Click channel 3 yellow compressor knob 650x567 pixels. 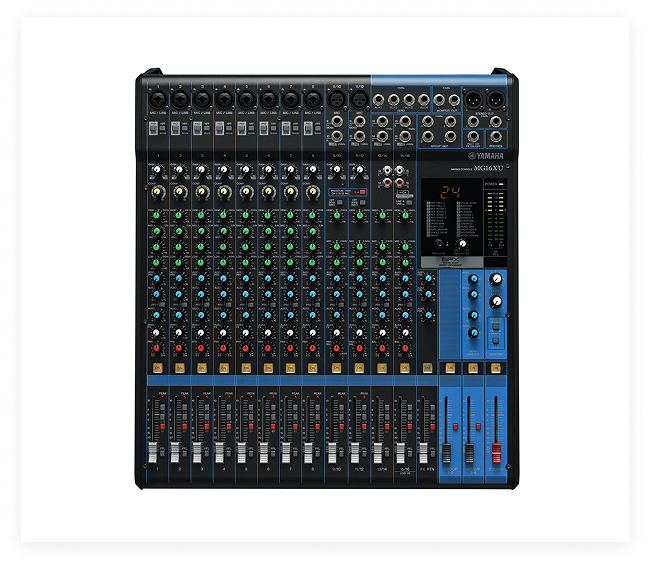[x=201, y=190]
